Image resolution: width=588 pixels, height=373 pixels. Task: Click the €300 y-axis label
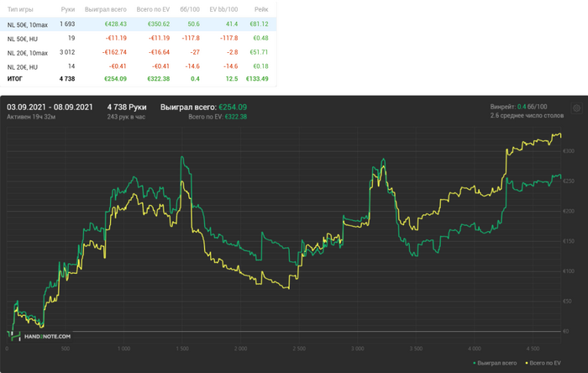(x=569, y=151)
